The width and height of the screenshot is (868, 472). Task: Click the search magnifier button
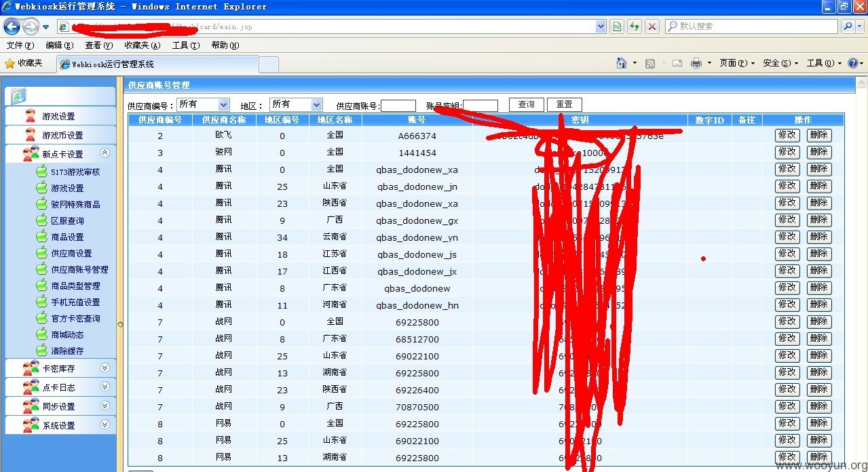point(847,26)
